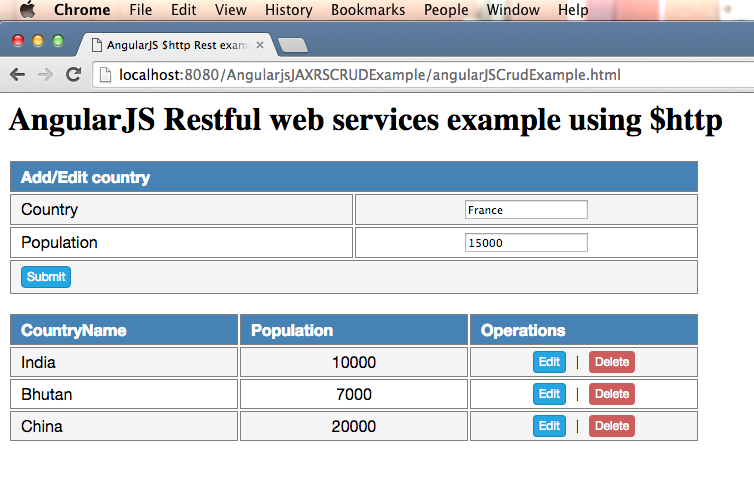The width and height of the screenshot is (754, 483).
Task: Edit the Bhutan row
Action: (x=549, y=394)
